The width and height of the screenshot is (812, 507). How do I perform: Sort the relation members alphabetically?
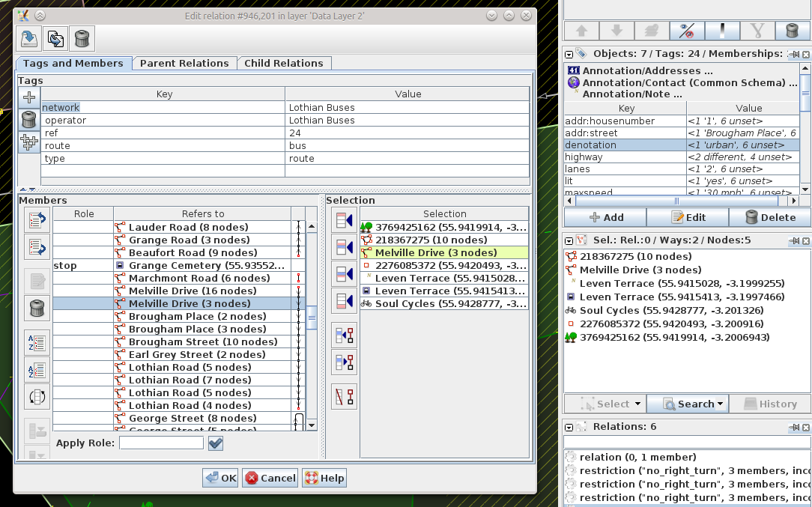[x=37, y=342]
